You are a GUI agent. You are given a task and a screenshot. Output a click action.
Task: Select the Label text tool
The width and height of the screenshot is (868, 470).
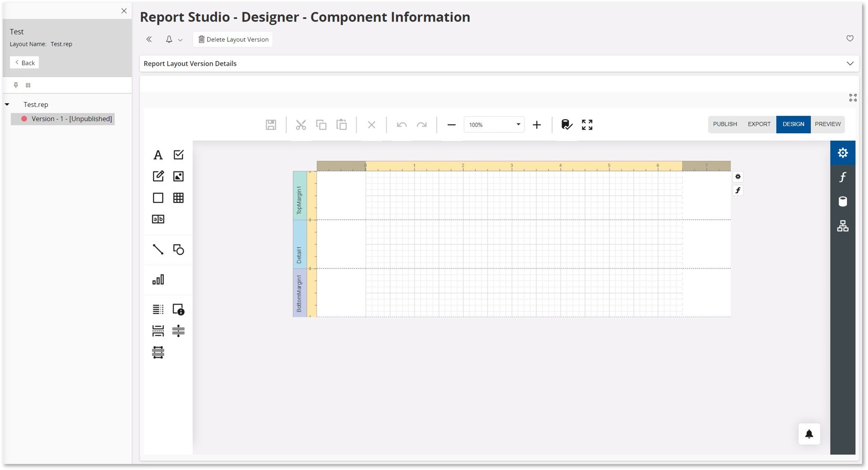(158, 155)
